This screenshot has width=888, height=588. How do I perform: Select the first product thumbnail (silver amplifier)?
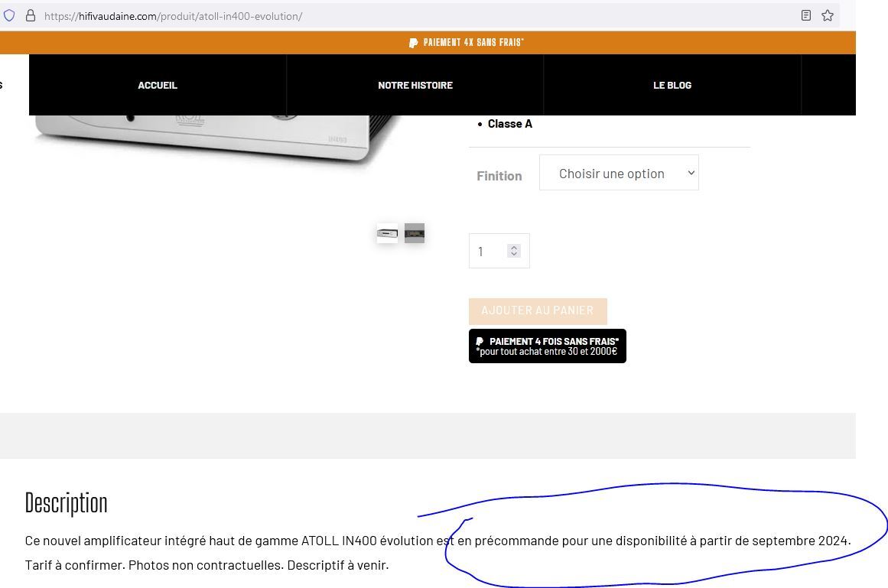tap(387, 233)
